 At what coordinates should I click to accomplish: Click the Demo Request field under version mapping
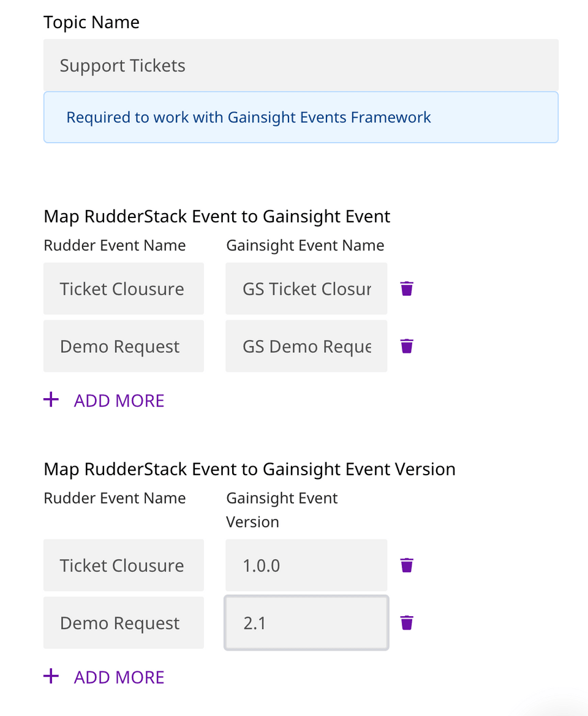[x=123, y=623]
